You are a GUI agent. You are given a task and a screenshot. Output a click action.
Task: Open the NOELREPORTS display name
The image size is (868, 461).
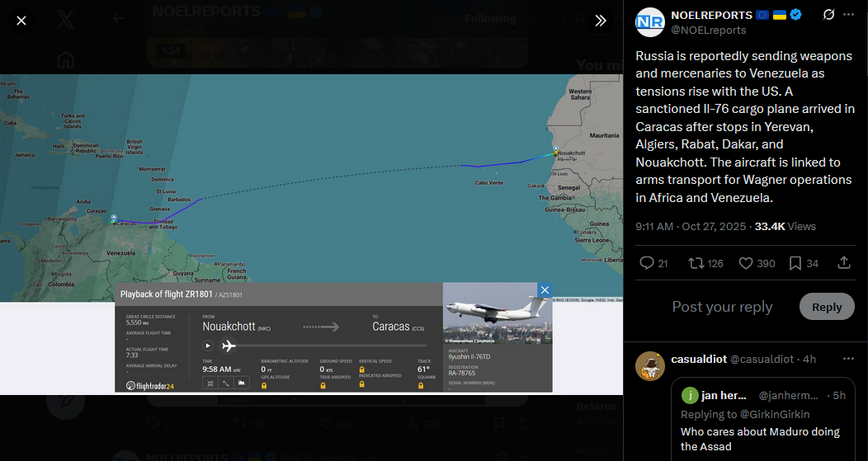(x=711, y=15)
